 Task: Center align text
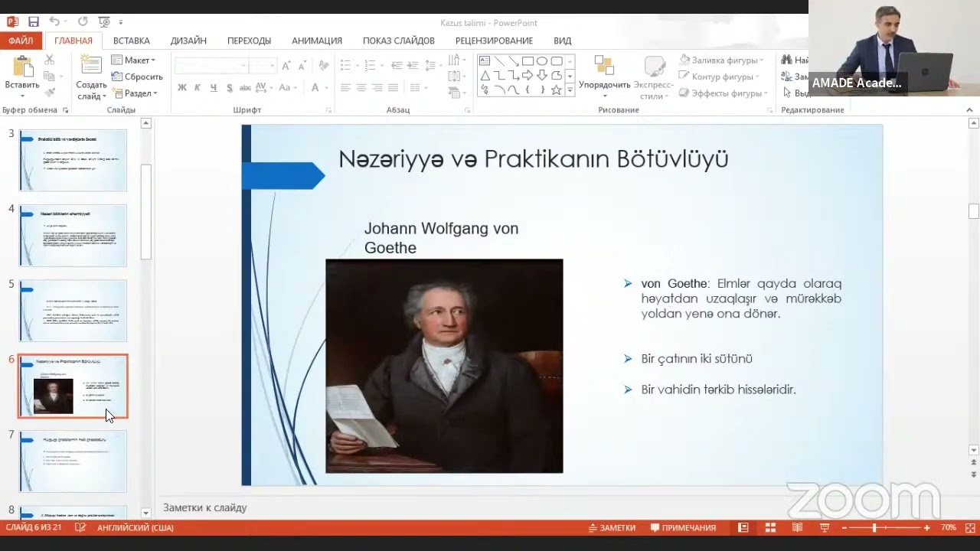click(361, 88)
